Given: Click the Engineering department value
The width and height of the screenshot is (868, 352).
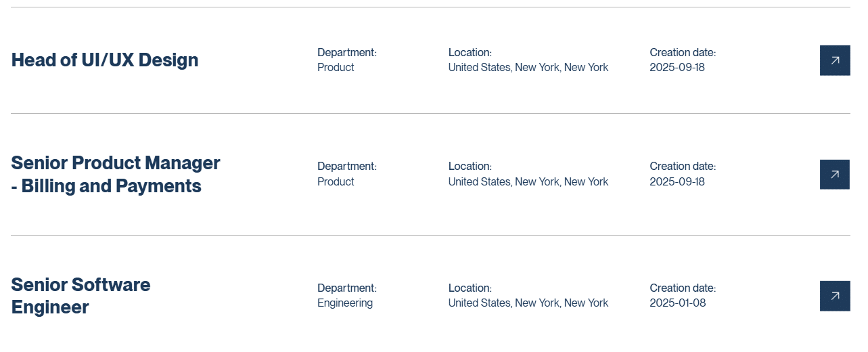Looking at the screenshot, I should click(345, 303).
